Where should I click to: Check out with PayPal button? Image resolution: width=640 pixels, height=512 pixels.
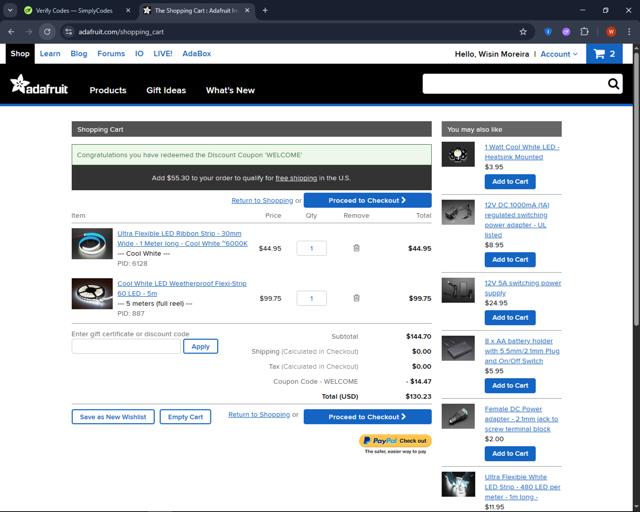395,441
